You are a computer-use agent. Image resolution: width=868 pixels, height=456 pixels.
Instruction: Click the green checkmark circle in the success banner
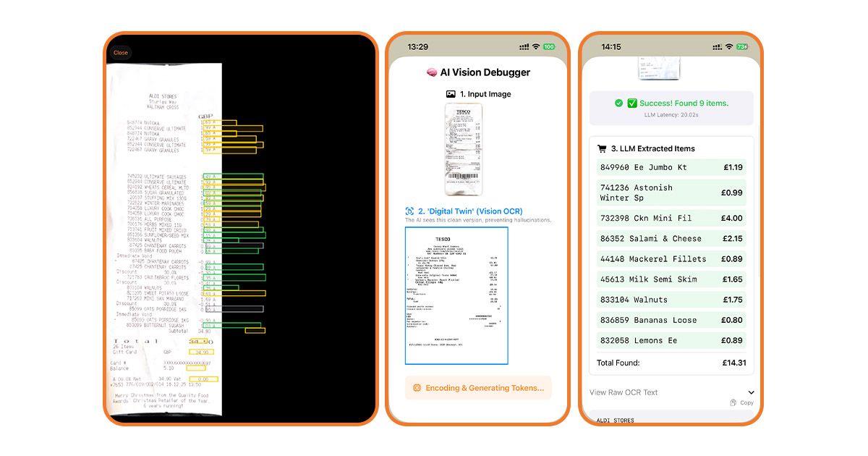point(619,102)
